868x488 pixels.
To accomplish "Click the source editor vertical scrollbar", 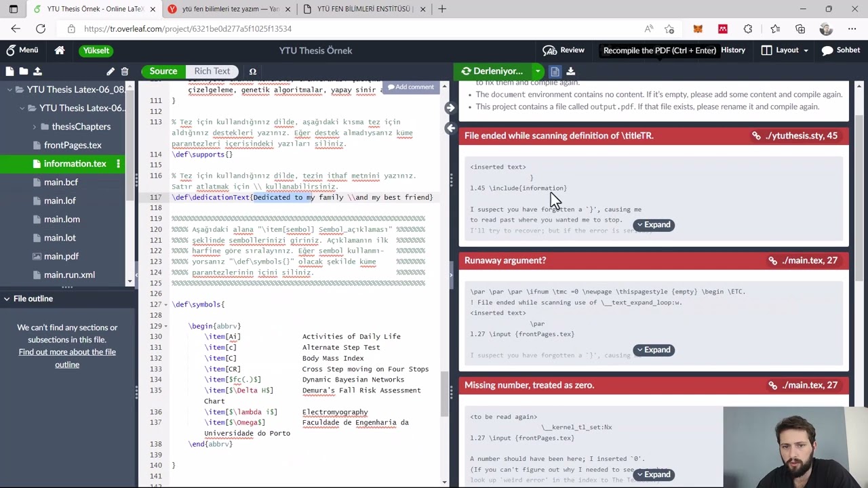I will click(445, 393).
